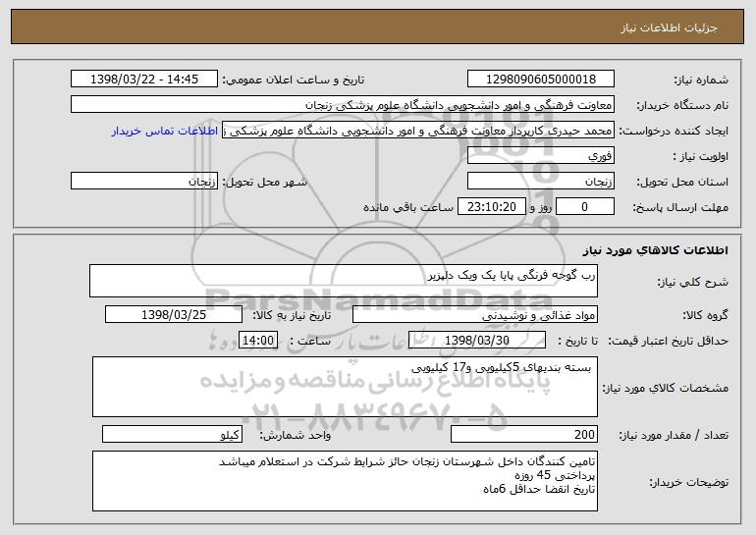Click the label نام دستگاه خریدار

[682, 106]
